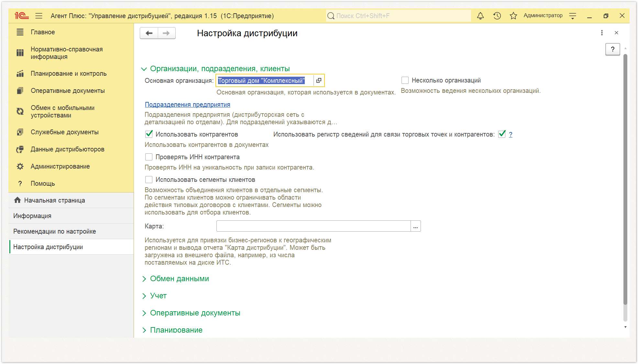The image size is (638, 364).
Task: Switch to Рекомендации по настройке tab
Action: click(71, 231)
